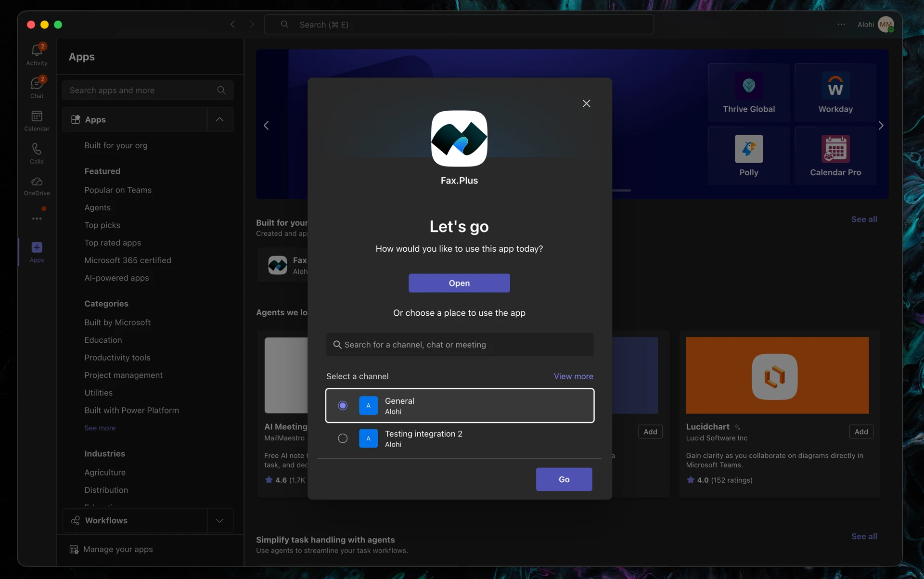Click the forward navigation arrow
The height and width of the screenshot is (579, 924).
point(252,25)
